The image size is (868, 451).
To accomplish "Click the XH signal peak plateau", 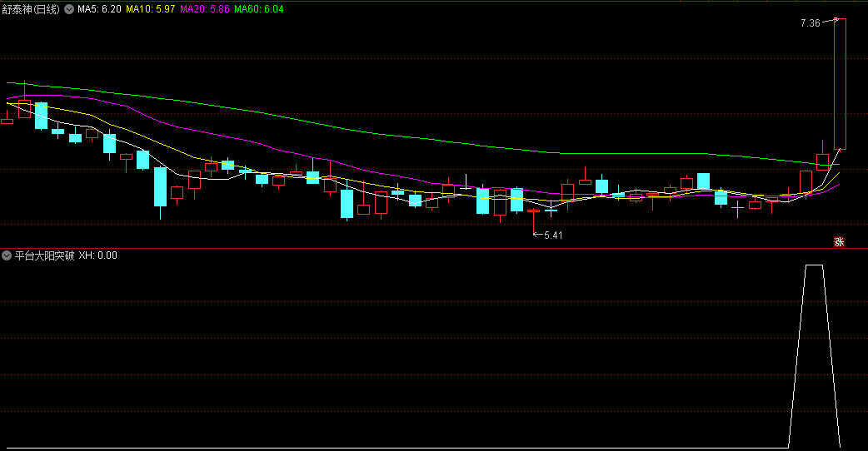I will tap(814, 265).
